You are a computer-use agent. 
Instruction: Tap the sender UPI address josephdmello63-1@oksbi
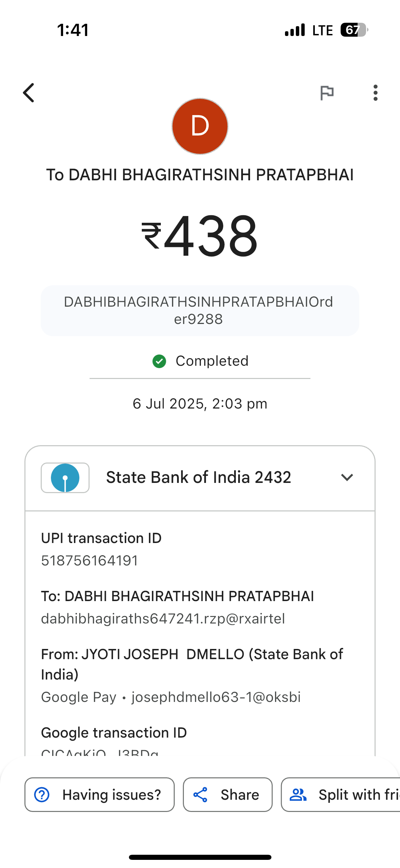(x=216, y=697)
